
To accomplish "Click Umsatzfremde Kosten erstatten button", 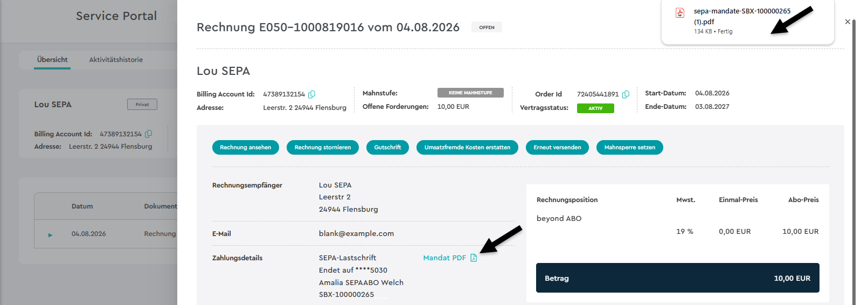I will 467,148.
